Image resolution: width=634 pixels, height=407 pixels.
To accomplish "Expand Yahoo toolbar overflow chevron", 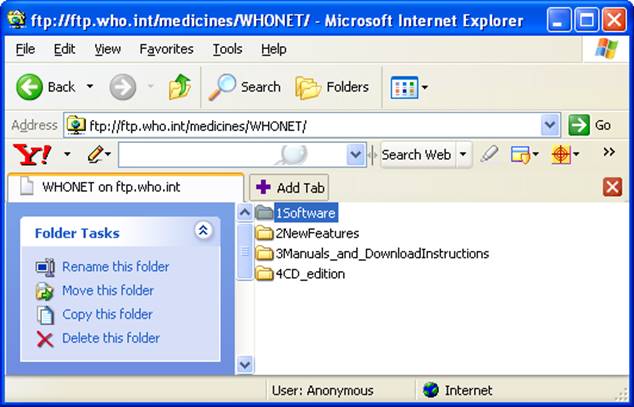I will (609, 152).
